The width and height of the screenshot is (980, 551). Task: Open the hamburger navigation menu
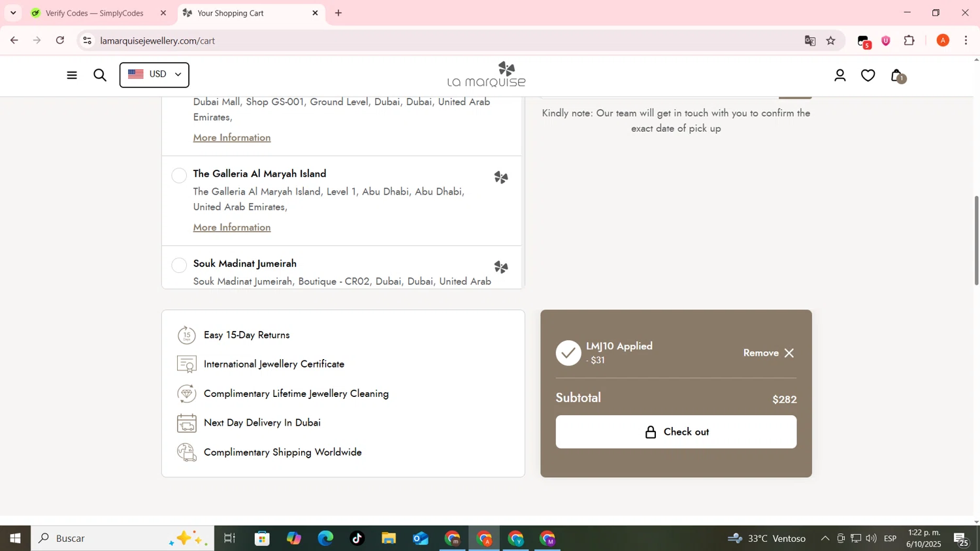[x=72, y=75]
